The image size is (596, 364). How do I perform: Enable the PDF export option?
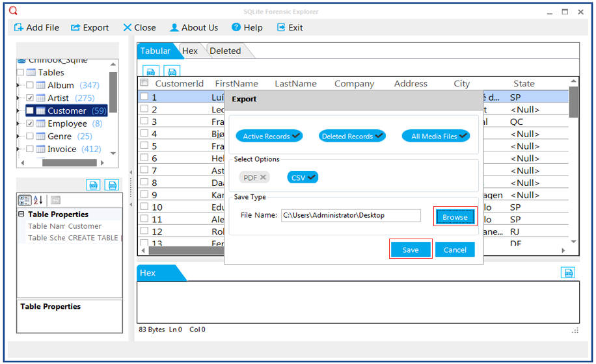254,177
